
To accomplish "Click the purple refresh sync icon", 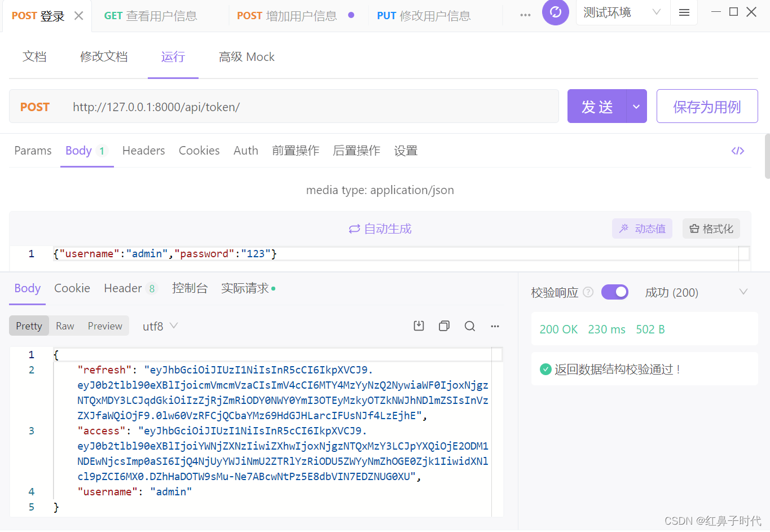I will [x=556, y=12].
